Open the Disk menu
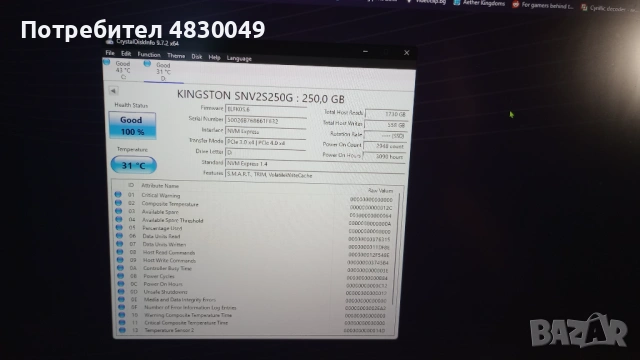640x360 pixels. coord(197,57)
